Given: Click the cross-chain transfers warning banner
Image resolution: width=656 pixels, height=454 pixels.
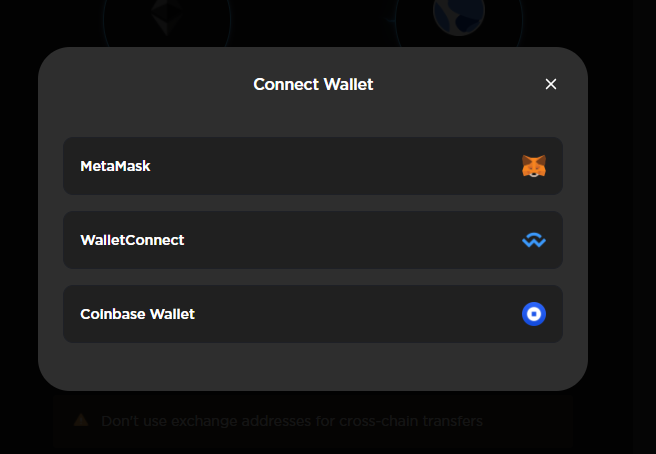Looking at the screenshot, I should click(313, 421).
